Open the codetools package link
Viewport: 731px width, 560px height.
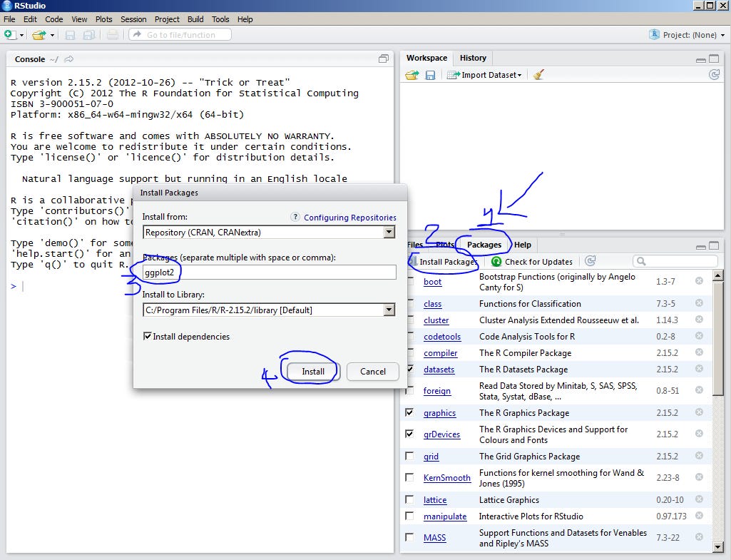pyautogui.click(x=442, y=337)
